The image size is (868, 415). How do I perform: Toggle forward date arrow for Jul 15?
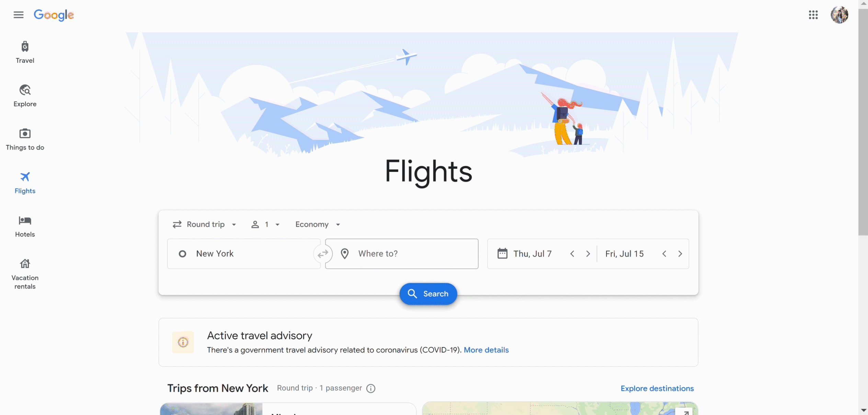680,254
